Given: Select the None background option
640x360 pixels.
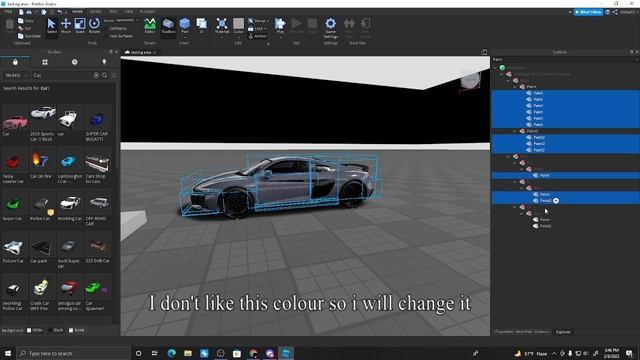Looking at the screenshot, I should (76, 330).
